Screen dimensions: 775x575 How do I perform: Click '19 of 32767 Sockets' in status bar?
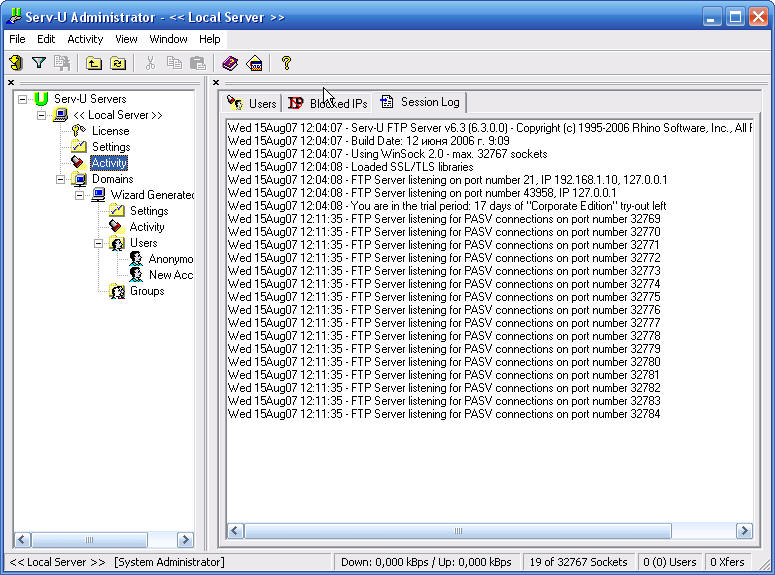(578, 562)
